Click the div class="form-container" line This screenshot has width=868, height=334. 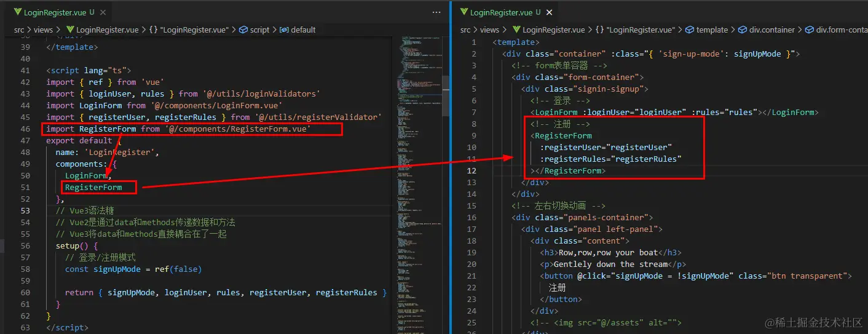[578, 78]
